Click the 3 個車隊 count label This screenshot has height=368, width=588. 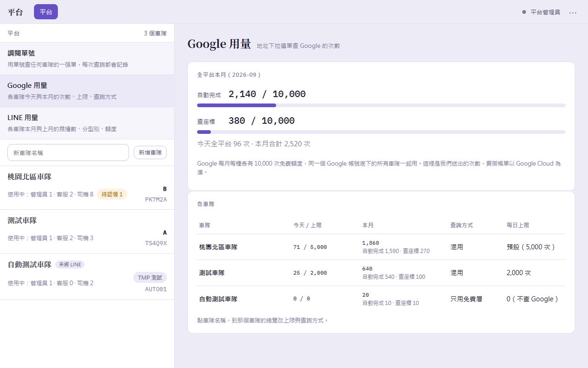point(155,34)
